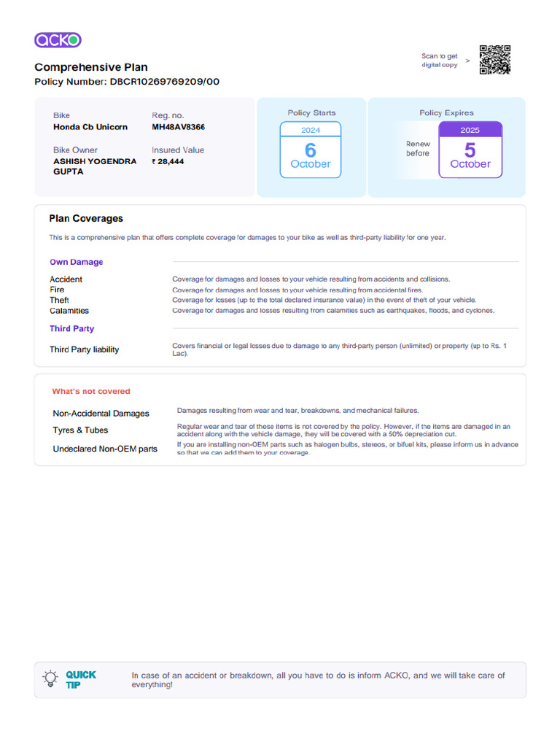
Task: Click the tyres wear and tear description
Action: [x=343, y=430]
